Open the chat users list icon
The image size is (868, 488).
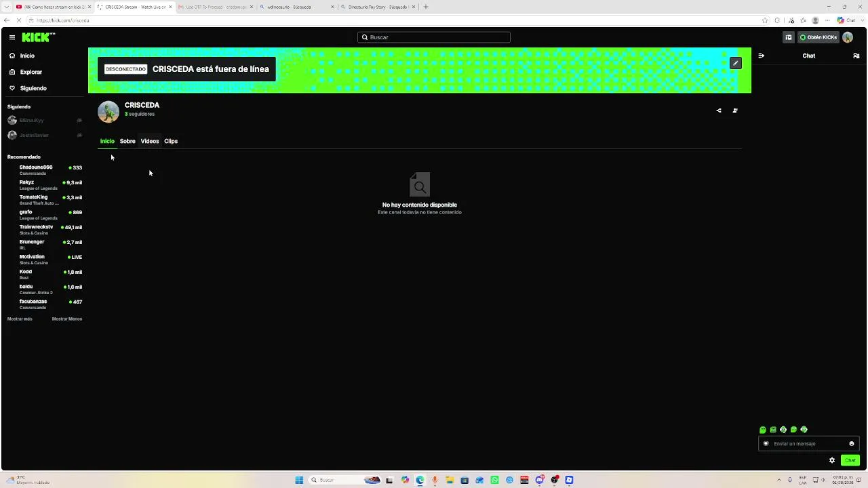point(856,56)
